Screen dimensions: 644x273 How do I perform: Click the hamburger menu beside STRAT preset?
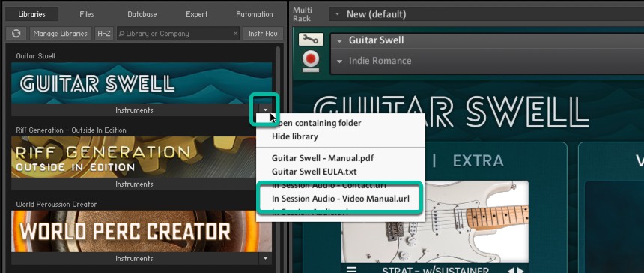click(x=350, y=270)
